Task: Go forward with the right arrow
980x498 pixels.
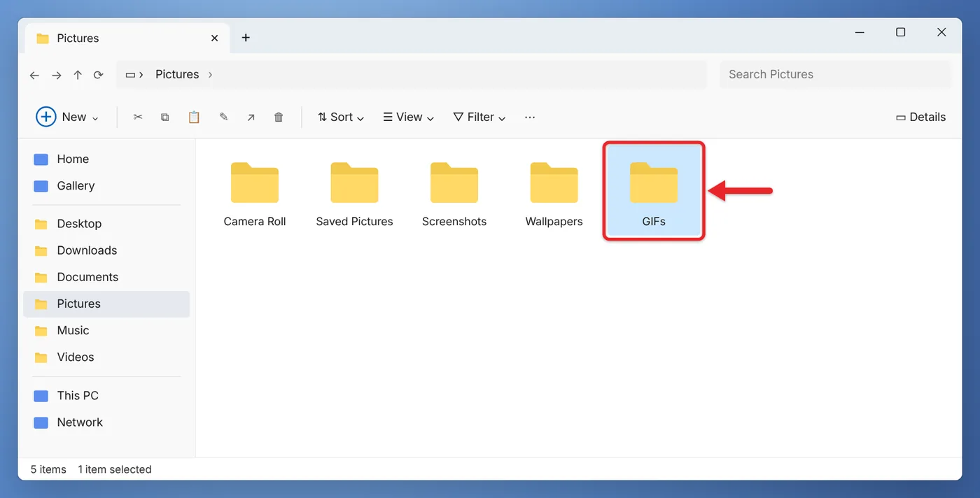Action: pyautogui.click(x=57, y=75)
